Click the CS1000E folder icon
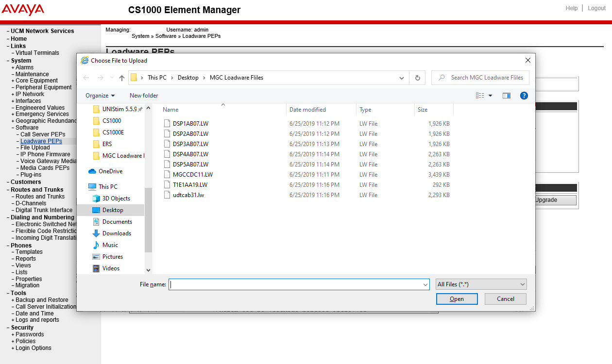This screenshot has width=612, height=364. pos(96,132)
